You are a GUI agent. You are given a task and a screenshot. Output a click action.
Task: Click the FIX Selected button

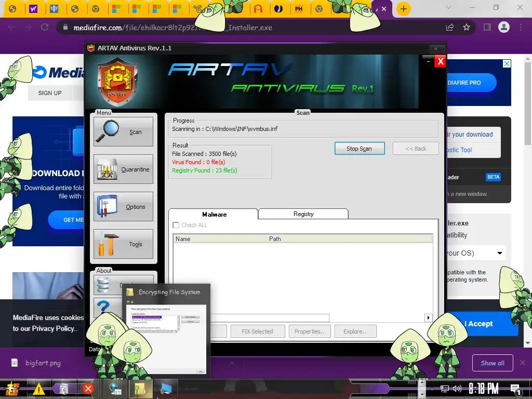tap(258, 331)
